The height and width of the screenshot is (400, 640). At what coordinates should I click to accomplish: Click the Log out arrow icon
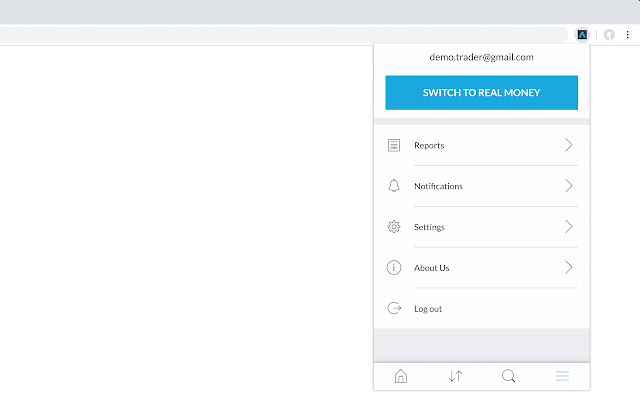(394, 309)
